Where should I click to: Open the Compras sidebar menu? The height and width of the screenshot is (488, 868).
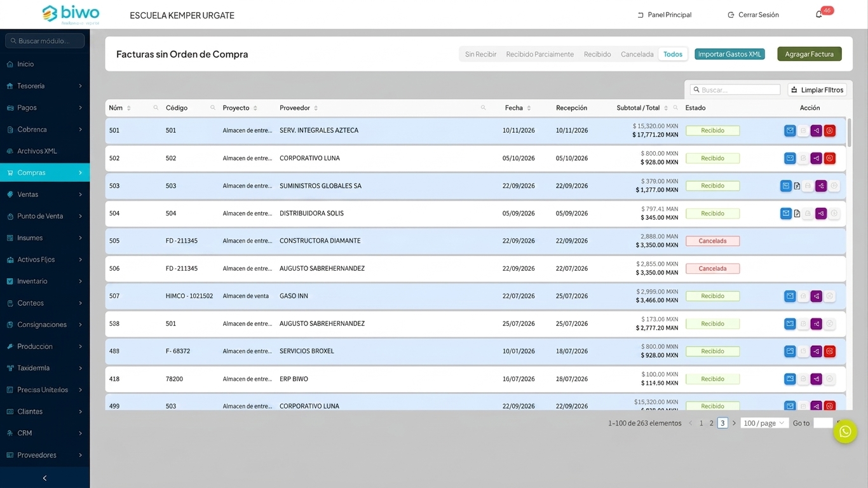tap(44, 173)
